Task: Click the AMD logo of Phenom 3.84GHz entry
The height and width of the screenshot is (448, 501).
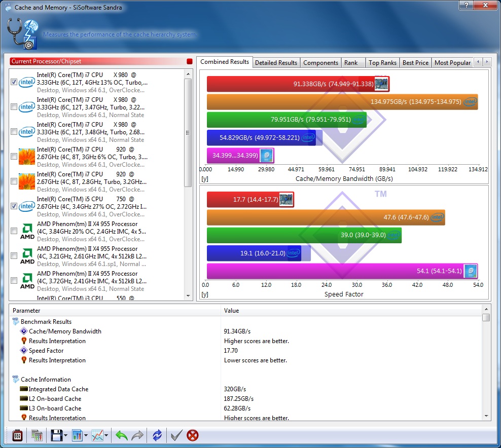Action: point(27,232)
